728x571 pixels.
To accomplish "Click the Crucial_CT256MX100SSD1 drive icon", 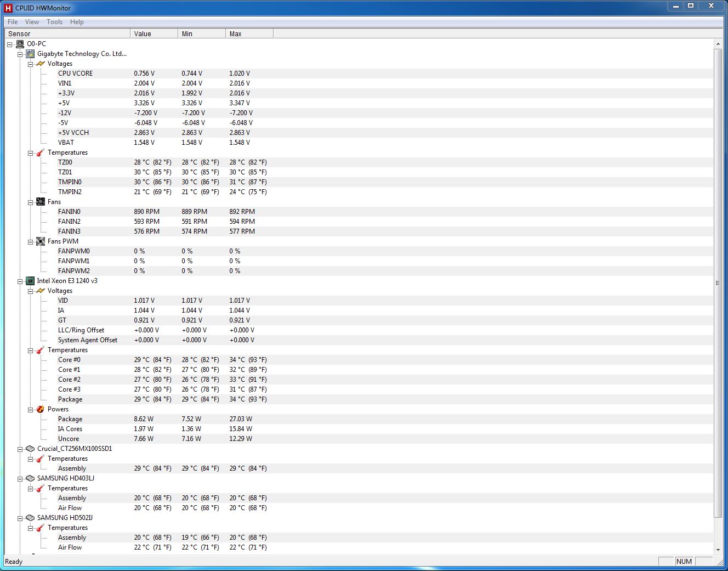I will (30, 449).
